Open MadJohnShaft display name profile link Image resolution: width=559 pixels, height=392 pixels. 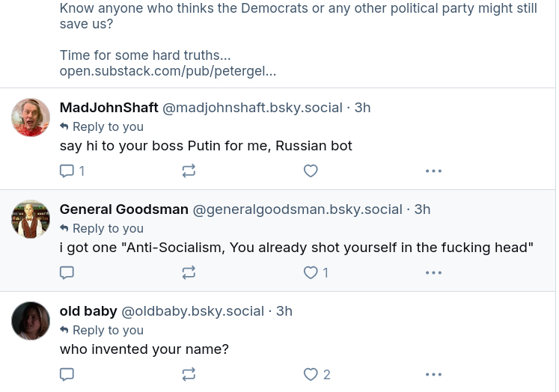point(109,108)
